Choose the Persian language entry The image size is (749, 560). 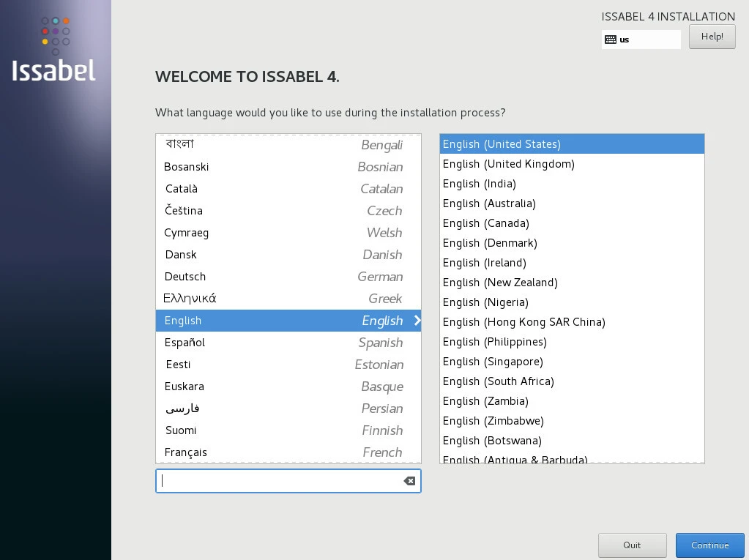[x=288, y=408]
